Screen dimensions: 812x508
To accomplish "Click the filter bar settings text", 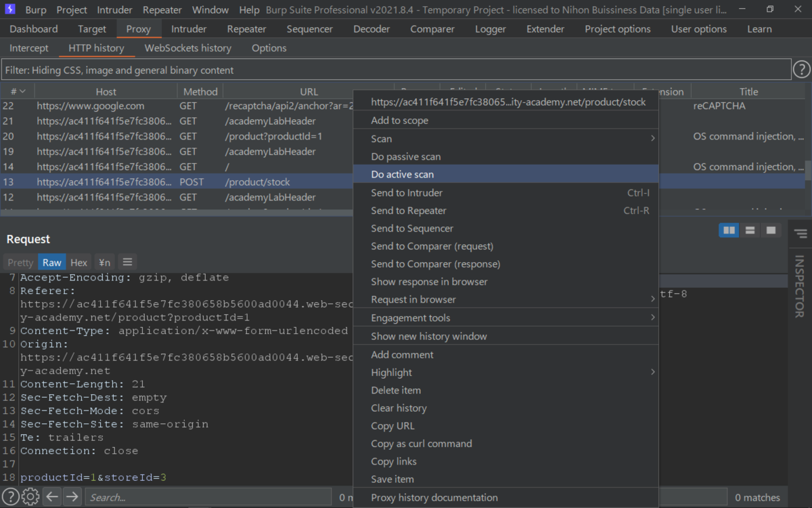I will click(396, 70).
